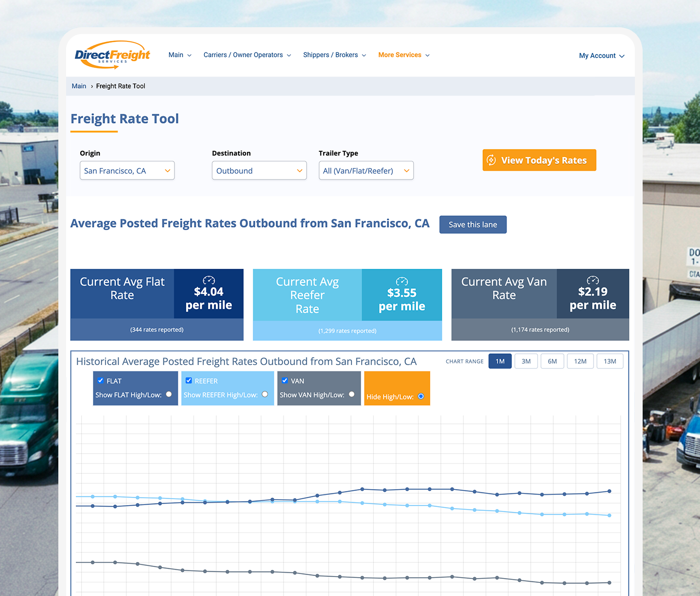Viewport: 700px width, 596px height.
Task: Expand the Shippers / Brokers menu
Action: (334, 55)
